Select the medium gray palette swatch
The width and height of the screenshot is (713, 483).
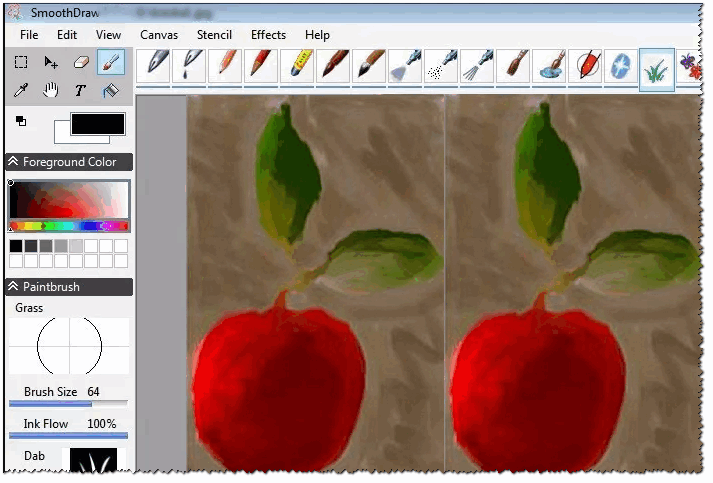[46, 246]
